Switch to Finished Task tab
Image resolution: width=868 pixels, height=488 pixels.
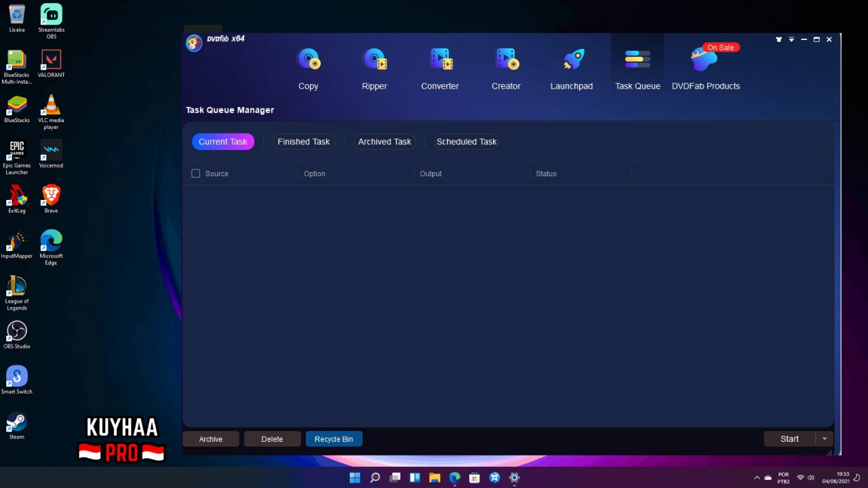coord(304,142)
